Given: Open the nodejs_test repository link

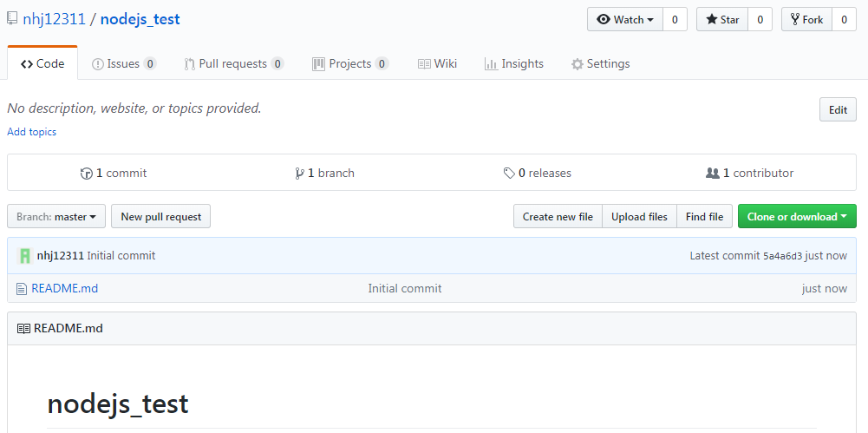Looking at the screenshot, I should point(140,19).
